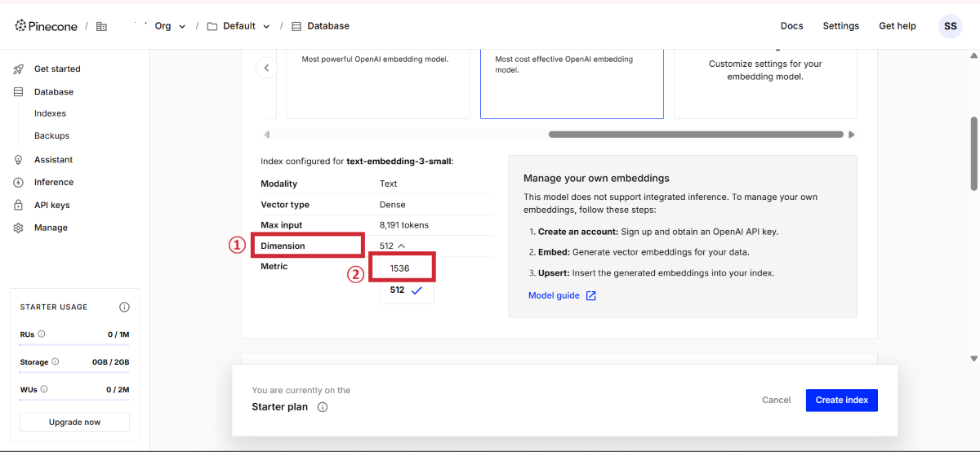This screenshot has height=452, width=980.
Task: Click the Manage gear icon
Action: coord(19,228)
